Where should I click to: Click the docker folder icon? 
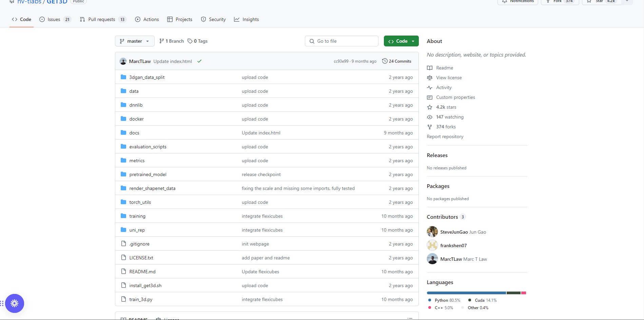123,119
